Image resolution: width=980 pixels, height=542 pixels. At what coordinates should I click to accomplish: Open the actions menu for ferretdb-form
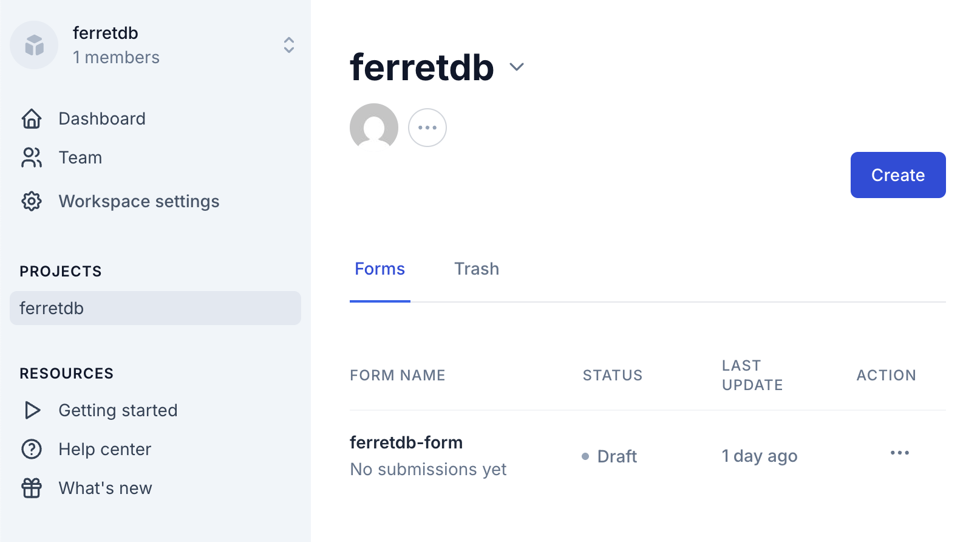[x=899, y=452]
